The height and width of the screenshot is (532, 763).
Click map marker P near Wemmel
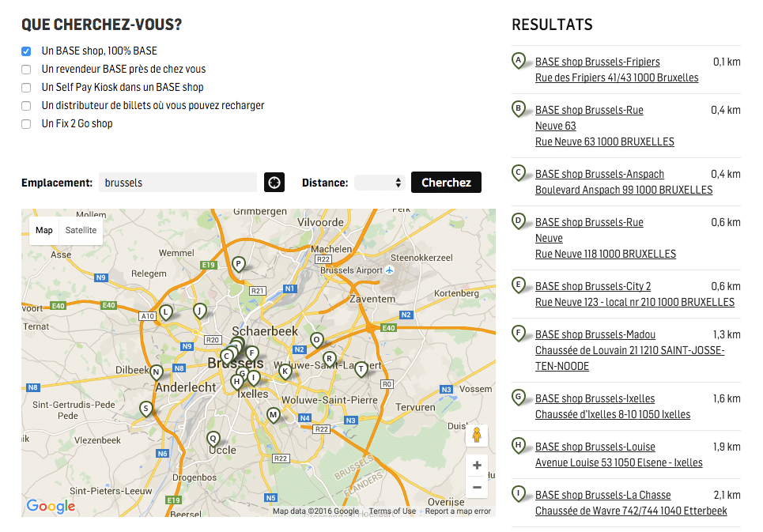pos(238,265)
